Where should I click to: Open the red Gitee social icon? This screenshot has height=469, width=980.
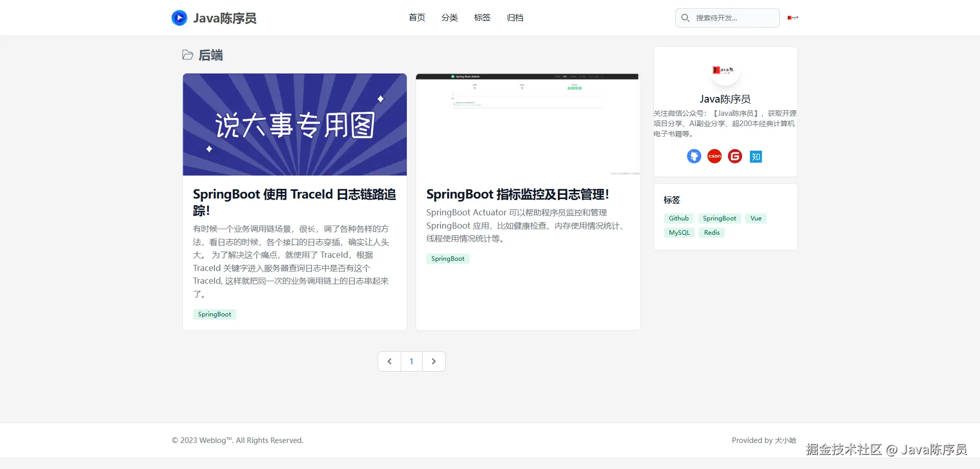click(x=735, y=156)
